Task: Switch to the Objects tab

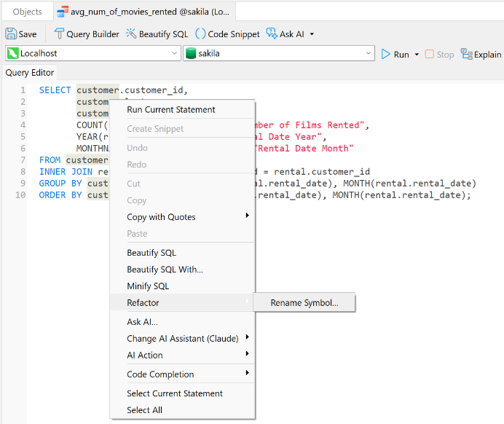Action: tap(28, 12)
